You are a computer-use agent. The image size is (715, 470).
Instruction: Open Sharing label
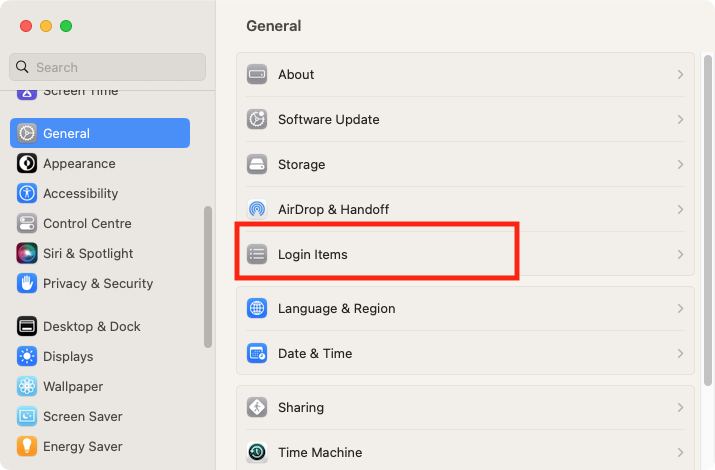tap(301, 408)
